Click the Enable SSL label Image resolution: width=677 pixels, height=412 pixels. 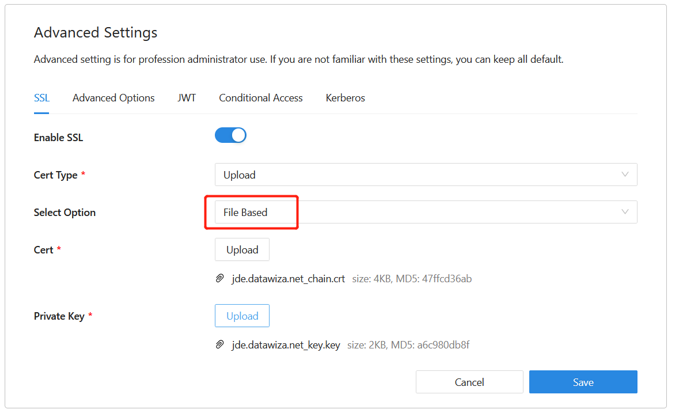(x=58, y=137)
